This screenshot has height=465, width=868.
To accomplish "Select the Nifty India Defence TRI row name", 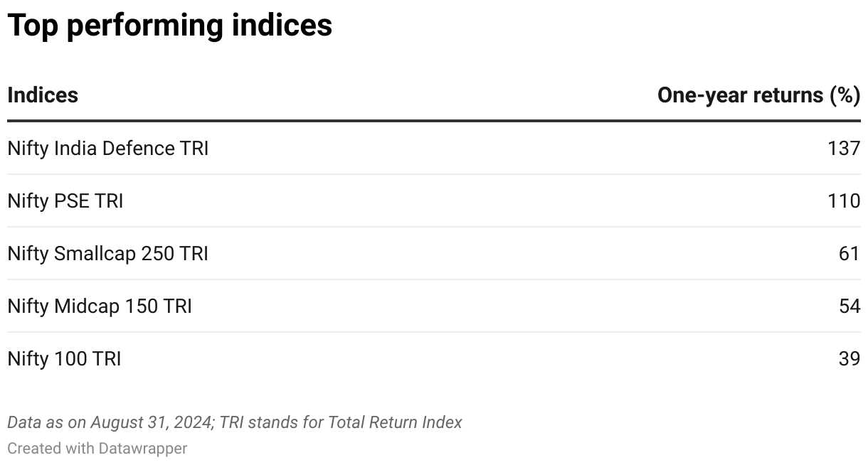I will 107,149.
